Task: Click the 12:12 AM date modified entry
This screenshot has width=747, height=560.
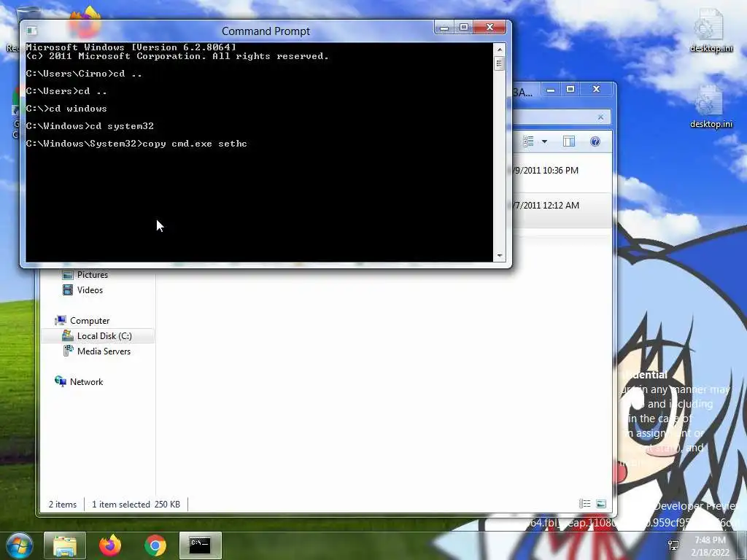Action: pyautogui.click(x=546, y=206)
